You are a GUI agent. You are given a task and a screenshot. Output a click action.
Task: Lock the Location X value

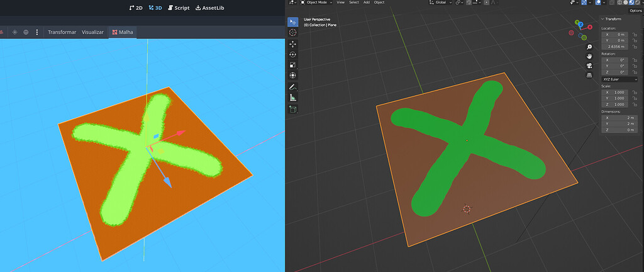(635, 35)
